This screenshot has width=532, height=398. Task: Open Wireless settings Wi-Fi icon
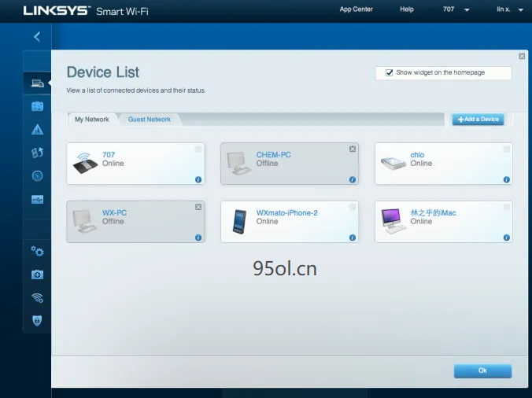coord(37,297)
